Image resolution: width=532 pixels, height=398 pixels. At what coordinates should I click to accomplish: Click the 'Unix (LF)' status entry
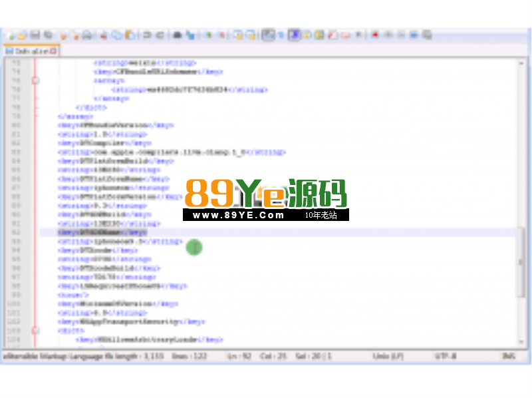[x=388, y=356]
